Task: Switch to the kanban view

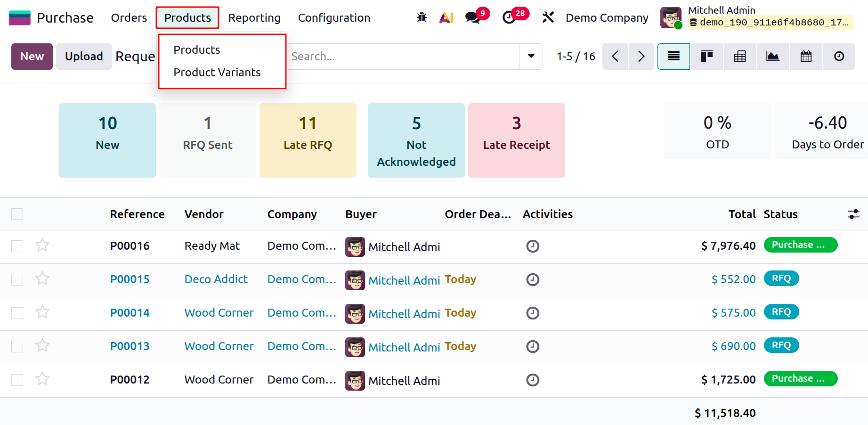Action: pos(706,56)
